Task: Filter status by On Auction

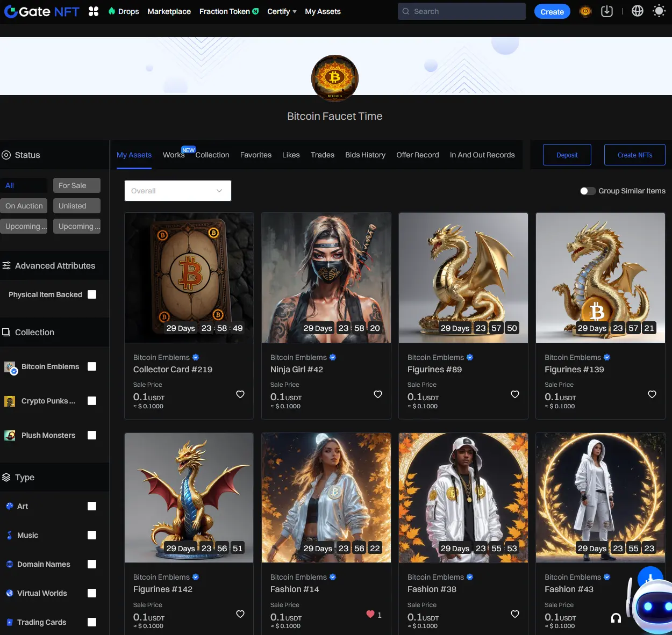Action: click(24, 206)
